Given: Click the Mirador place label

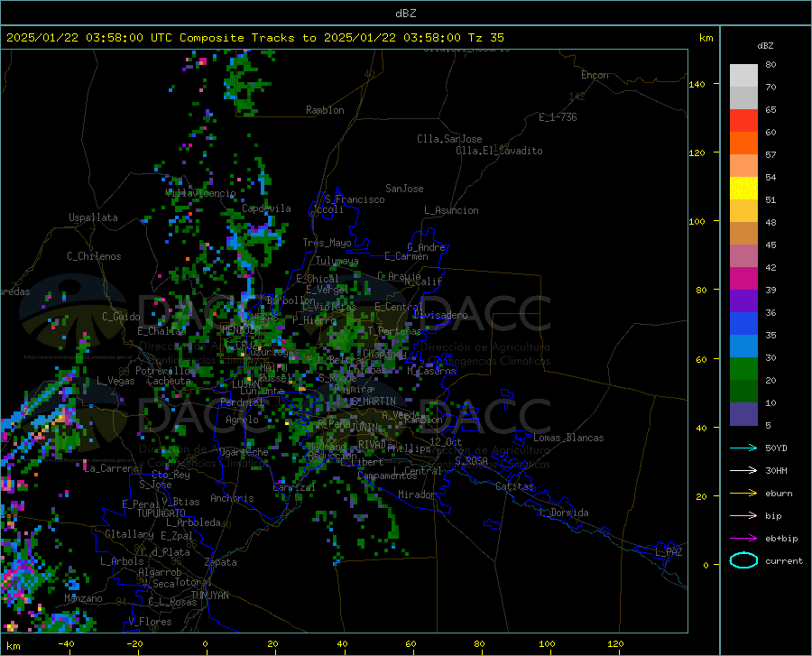Looking at the screenshot, I should [x=416, y=494].
